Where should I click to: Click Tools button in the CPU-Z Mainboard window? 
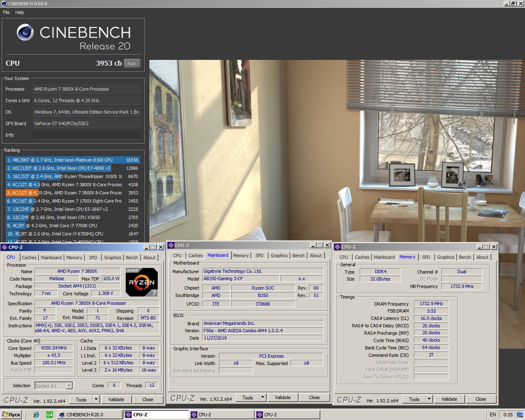248,397
